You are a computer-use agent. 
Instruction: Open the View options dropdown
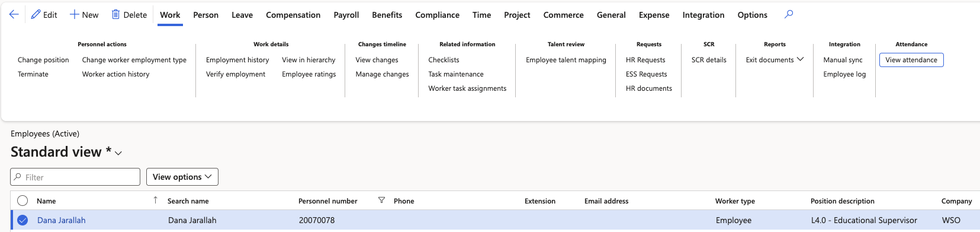182,177
